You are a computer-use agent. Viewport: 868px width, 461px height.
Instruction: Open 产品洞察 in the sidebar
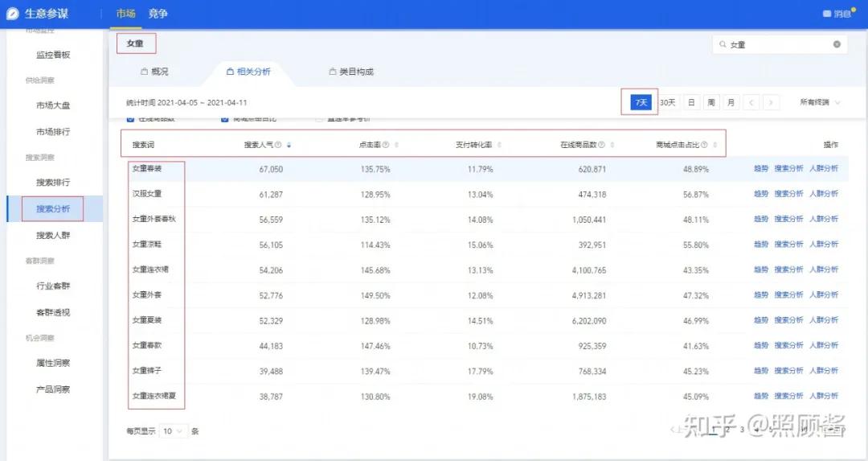click(x=53, y=389)
